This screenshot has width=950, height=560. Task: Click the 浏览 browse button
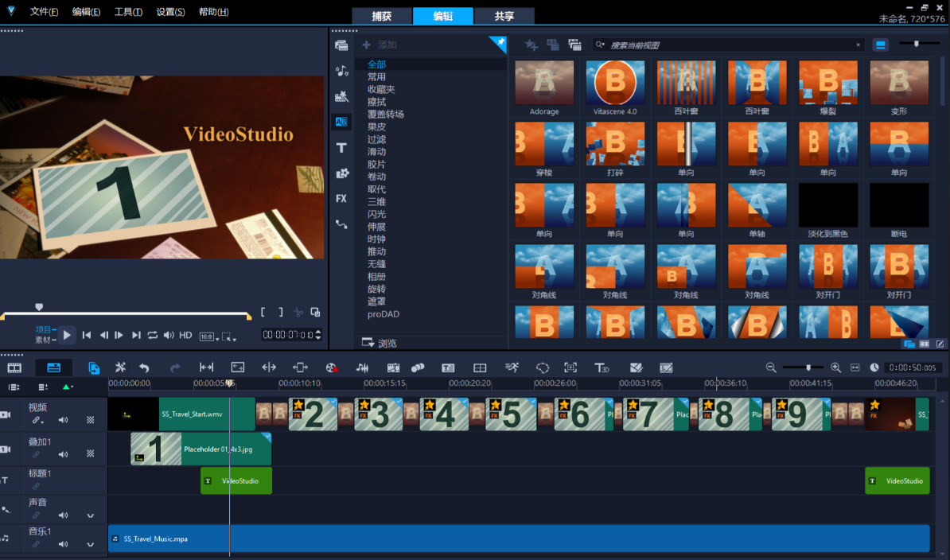(380, 343)
